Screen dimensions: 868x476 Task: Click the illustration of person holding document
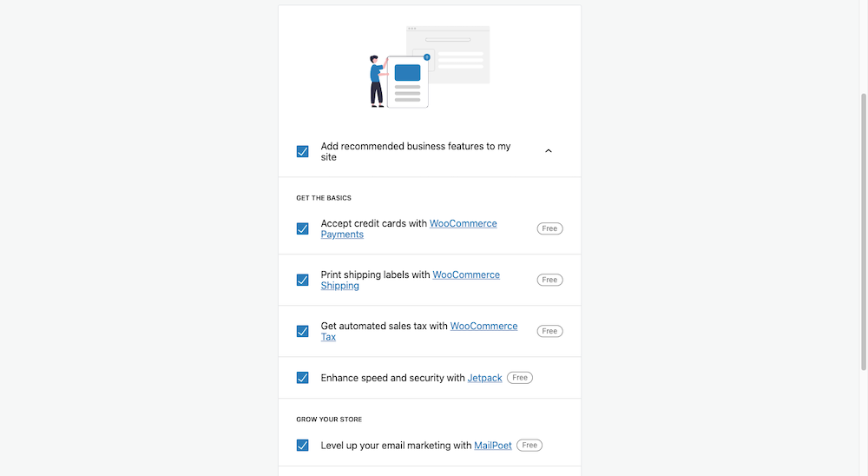pos(430,67)
